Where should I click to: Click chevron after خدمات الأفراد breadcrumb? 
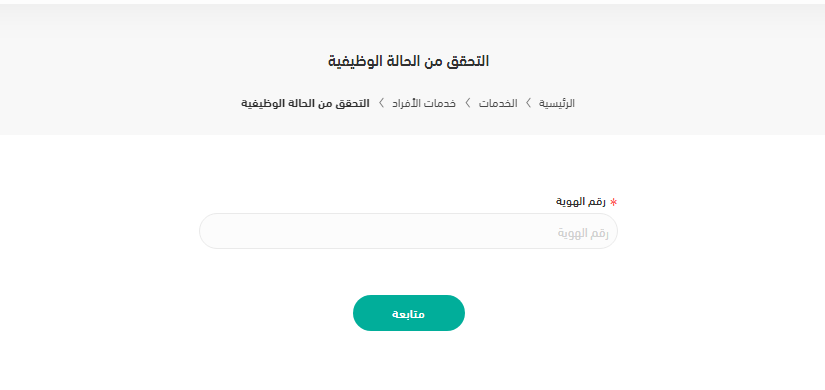pos(381,103)
